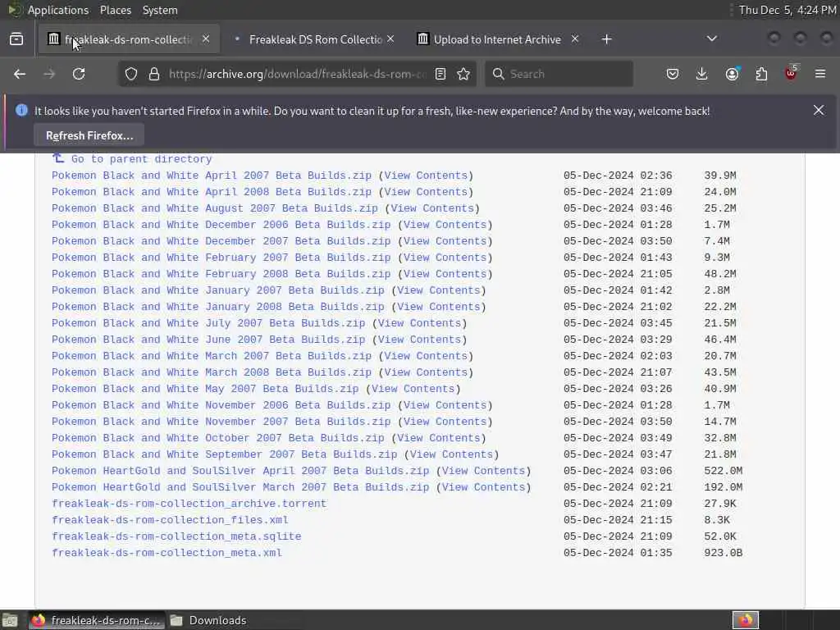Open the Firefox account icon
This screenshot has height=630, width=840.
[733, 74]
